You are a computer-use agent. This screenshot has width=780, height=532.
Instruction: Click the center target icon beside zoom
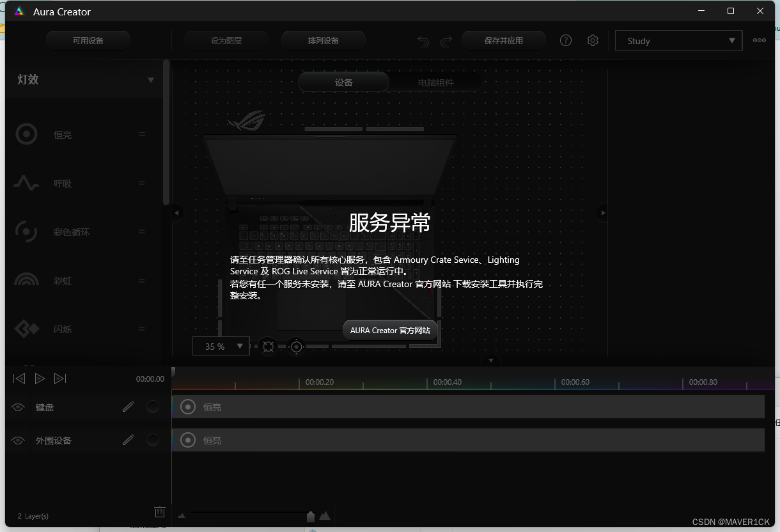tap(296, 346)
